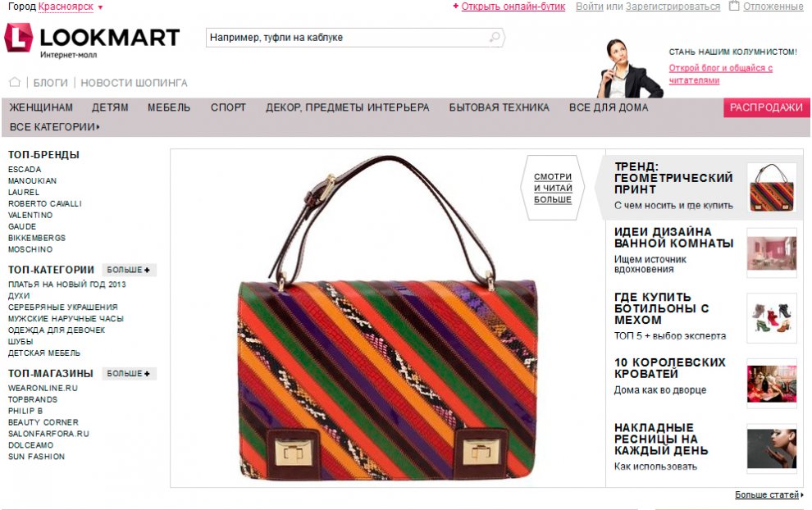Open the royal beds thumbnail

772,384
